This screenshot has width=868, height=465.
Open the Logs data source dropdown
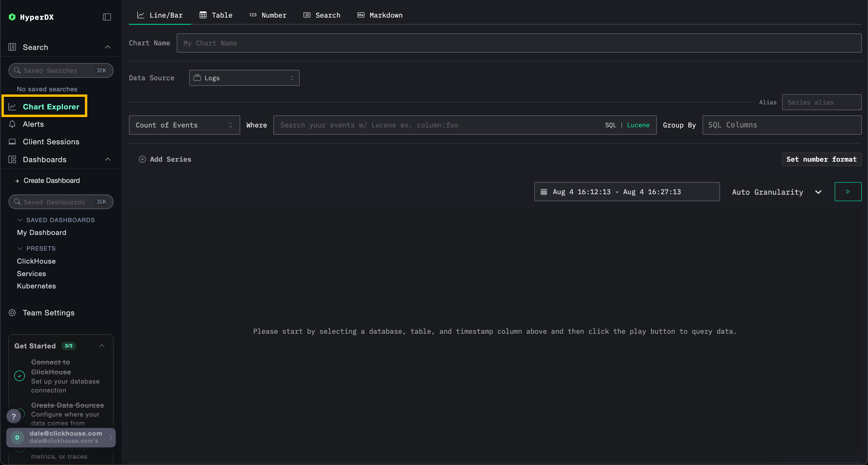(244, 78)
